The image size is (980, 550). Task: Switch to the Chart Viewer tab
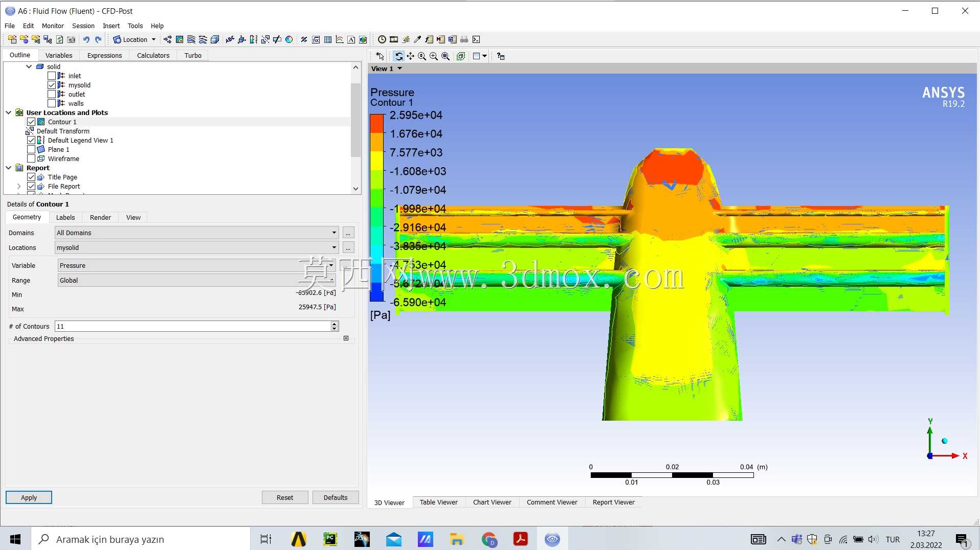(x=492, y=502)
